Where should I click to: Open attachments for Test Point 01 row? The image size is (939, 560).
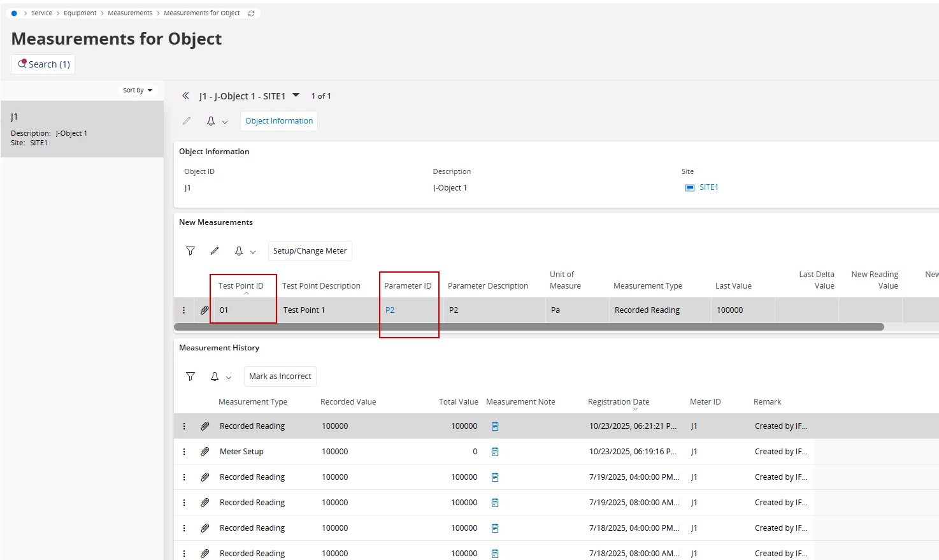[x=204, y=310]
